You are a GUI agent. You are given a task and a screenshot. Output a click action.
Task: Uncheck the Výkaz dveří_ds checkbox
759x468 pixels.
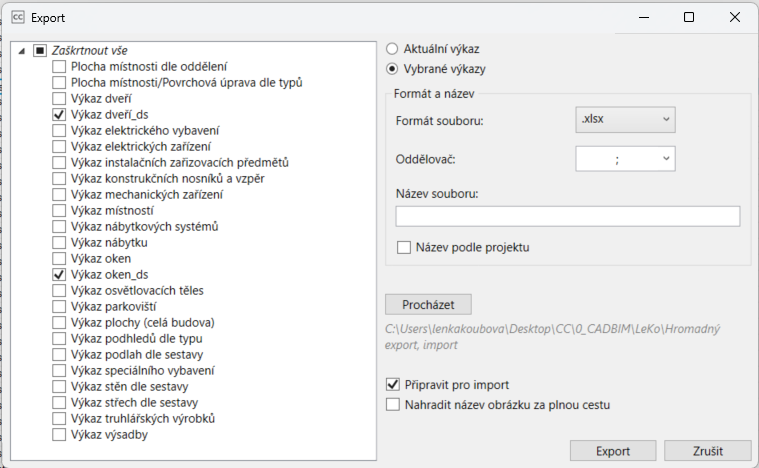tap(59, 115)
